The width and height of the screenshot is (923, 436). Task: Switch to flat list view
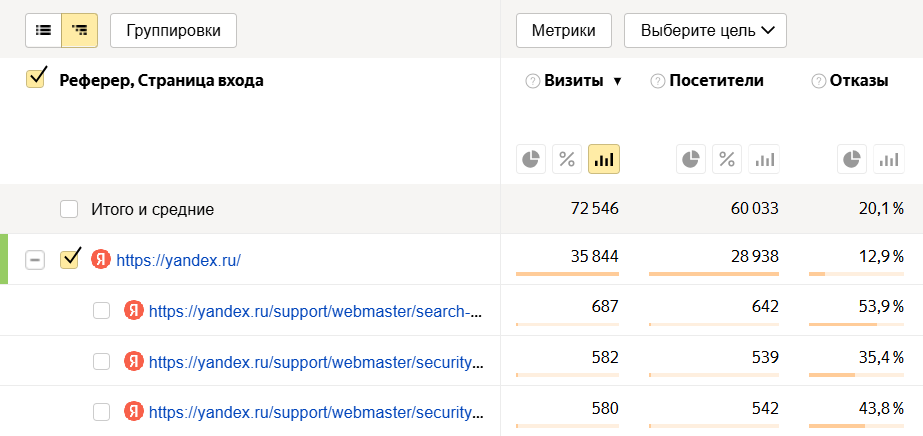tap(43, 30)
